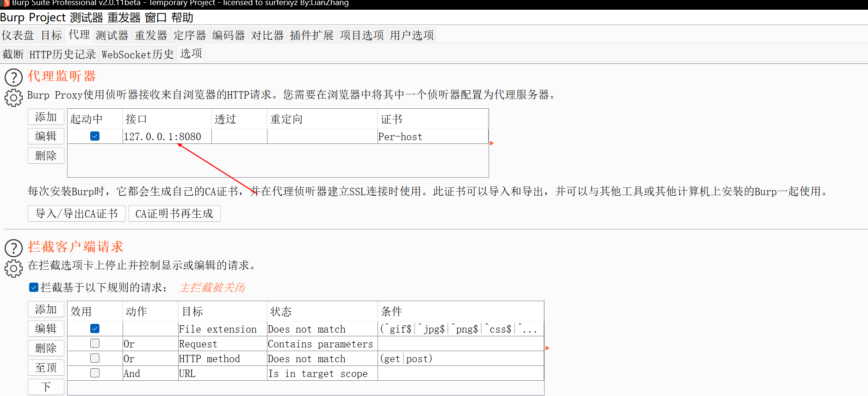Select the Contains parameters cell
This screenshot has height=396, width=868.
pyautogui.click(x=322, y=344)
